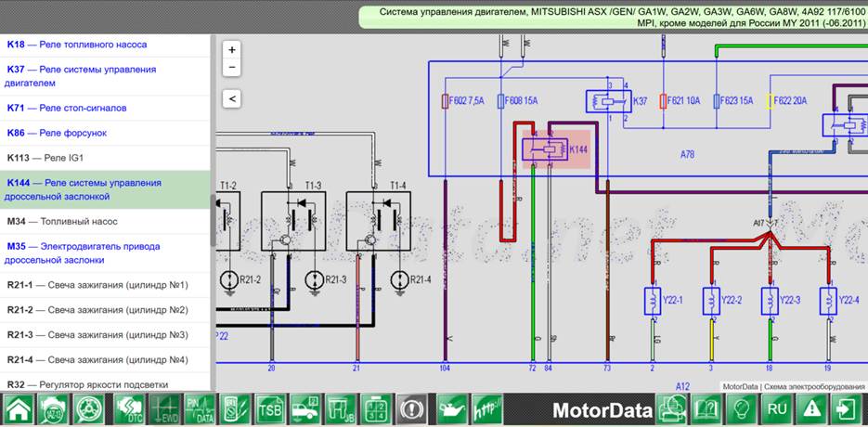Viewport: 868px width, 427px height.
Task: Open the help book icon
Action: 706,410
